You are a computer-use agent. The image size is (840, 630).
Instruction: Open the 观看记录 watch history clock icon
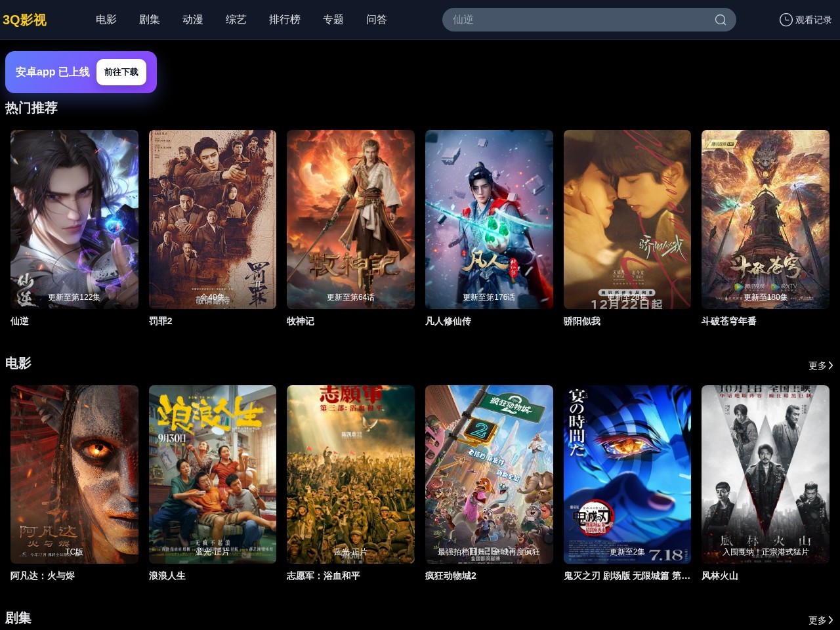point(786,20)
